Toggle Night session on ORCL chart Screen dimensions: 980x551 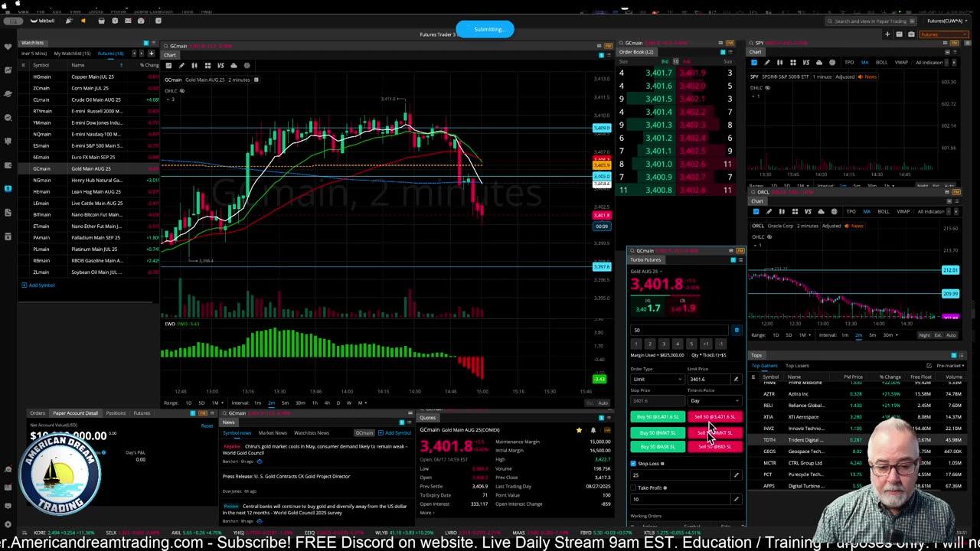924,335
